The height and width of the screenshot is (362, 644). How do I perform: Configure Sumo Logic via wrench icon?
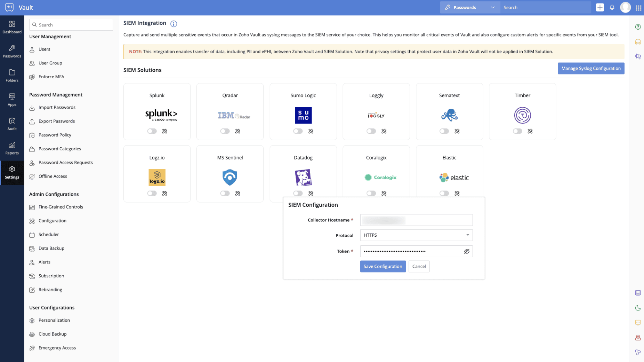311,131
